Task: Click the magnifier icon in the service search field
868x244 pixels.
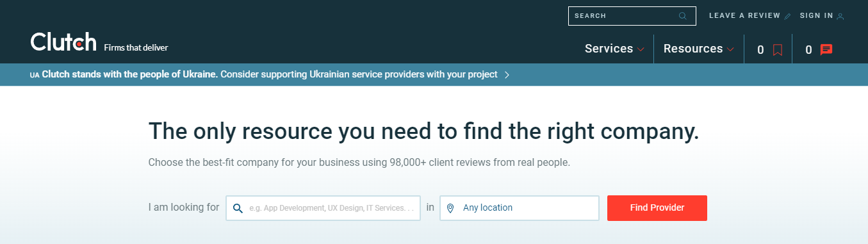Action: tap(238, 208)
